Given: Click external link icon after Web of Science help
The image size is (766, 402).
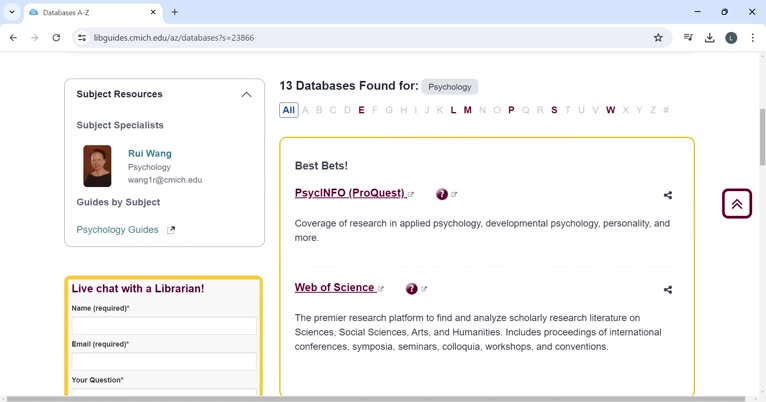Looking at the screenshot, I should 424,288.
